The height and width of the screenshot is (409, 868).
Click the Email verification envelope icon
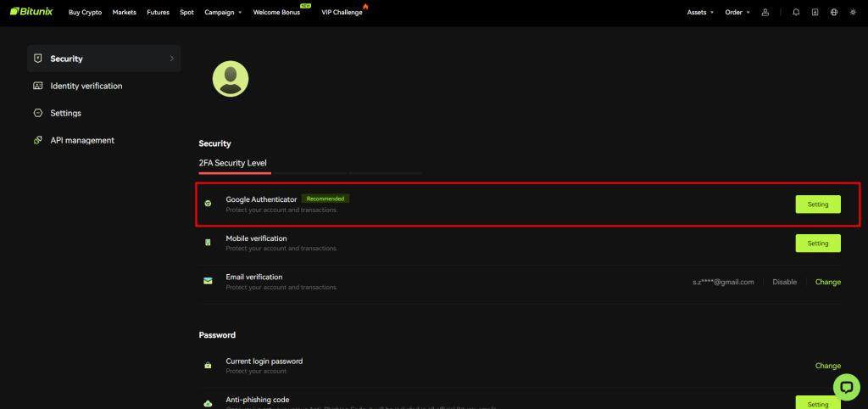click(x=208, y=282)
